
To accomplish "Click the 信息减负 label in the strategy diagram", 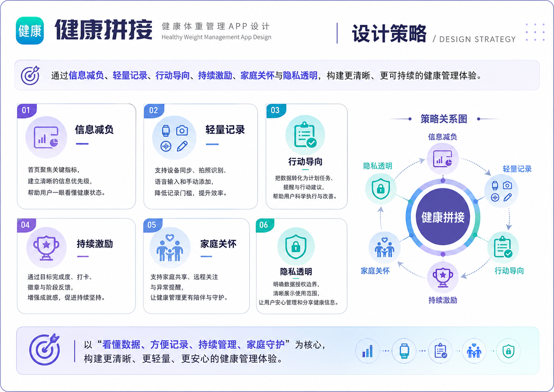I will [x=443, y=137].
